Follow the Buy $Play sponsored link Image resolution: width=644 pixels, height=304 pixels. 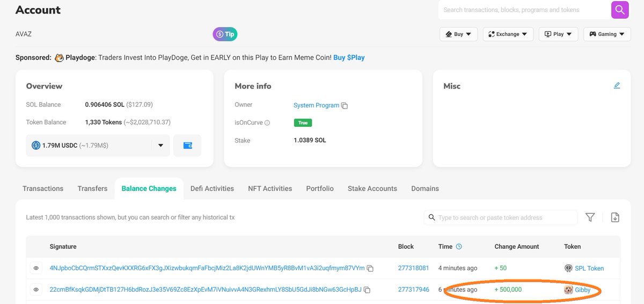tap(349, 57)
